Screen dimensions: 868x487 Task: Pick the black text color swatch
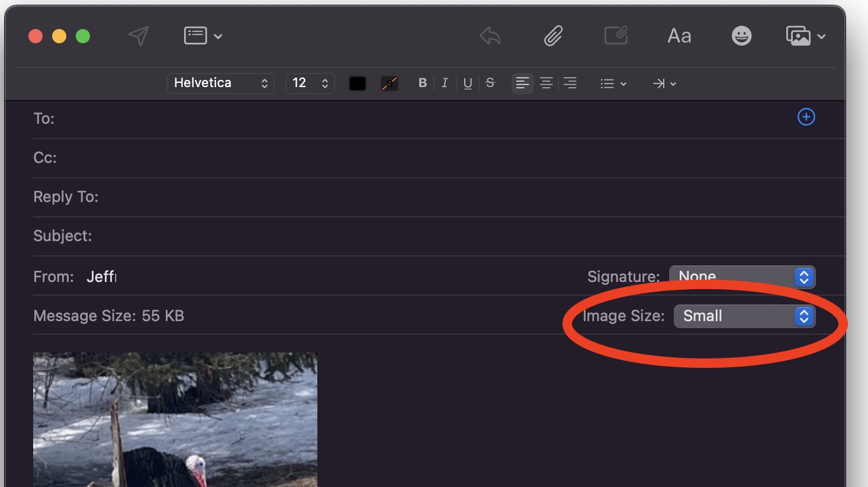pyautogui.click(x=357, y=84)
